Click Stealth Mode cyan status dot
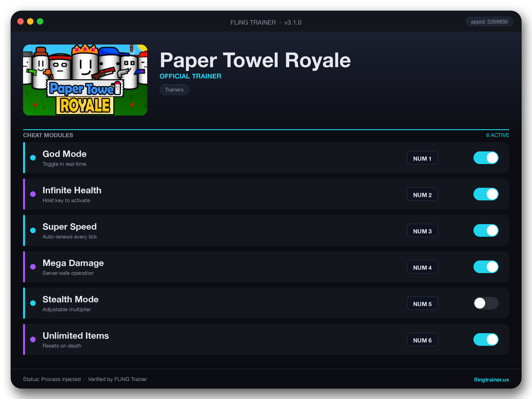The height and width of the screenshot is (399, 532). click(33, 303)
